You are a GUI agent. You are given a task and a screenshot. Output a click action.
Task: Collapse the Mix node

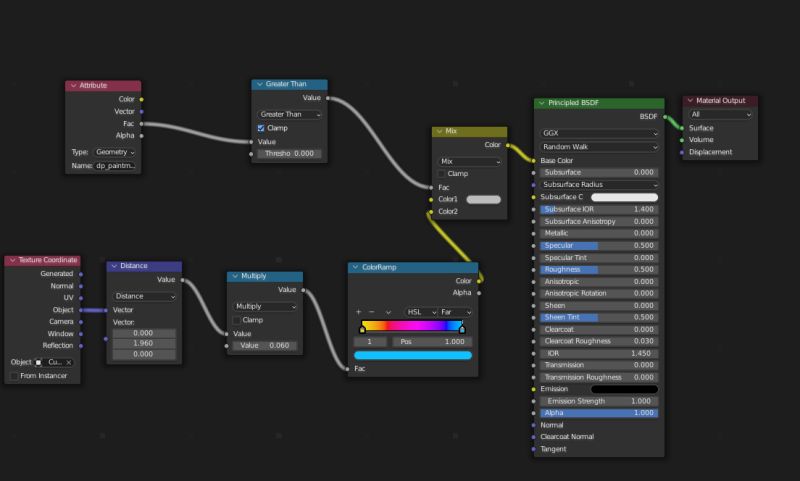tap(439, 132)
